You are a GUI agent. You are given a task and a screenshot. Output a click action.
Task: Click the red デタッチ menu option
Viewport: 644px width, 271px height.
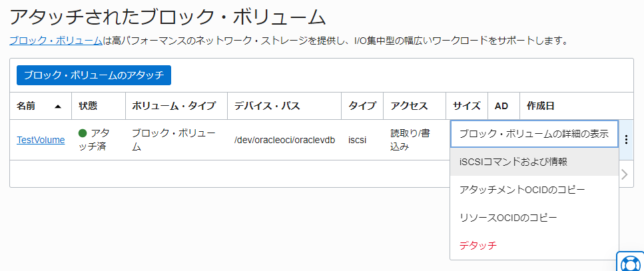point(478,246)
